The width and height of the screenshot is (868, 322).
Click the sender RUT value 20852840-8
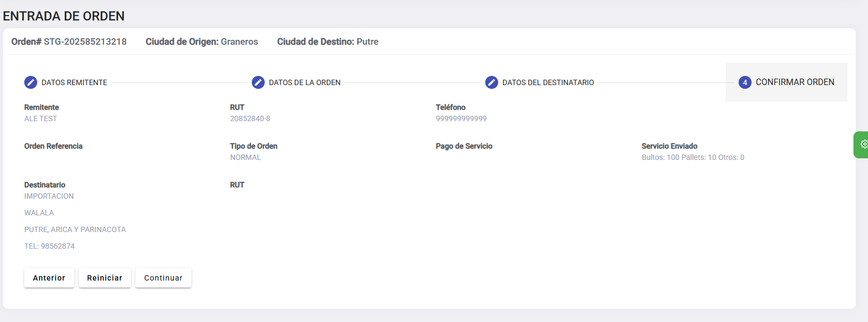tap(250, 118)
